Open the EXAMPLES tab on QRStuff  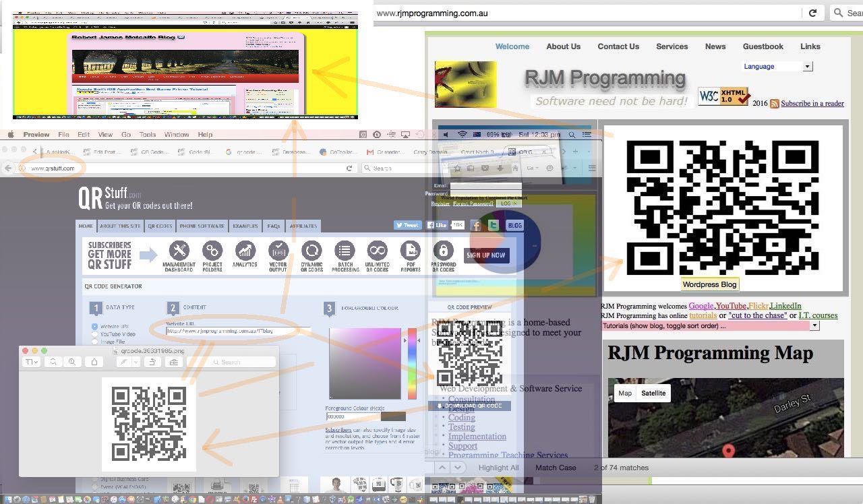click(x=245, y=226)
